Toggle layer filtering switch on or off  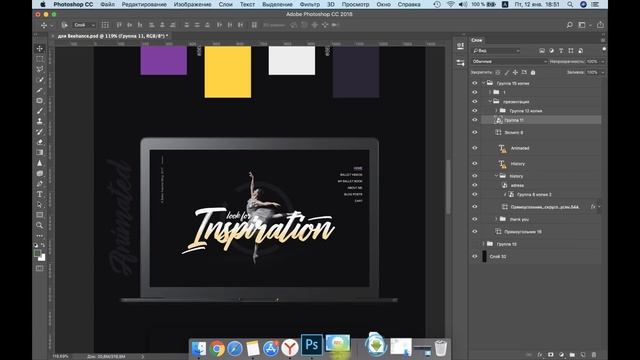tap(604, 50)
